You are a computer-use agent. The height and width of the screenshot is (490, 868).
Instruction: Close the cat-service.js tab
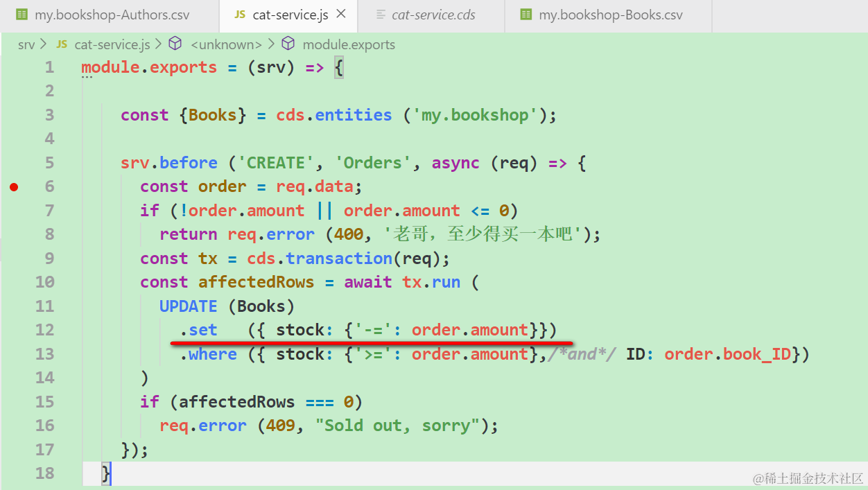342,15
